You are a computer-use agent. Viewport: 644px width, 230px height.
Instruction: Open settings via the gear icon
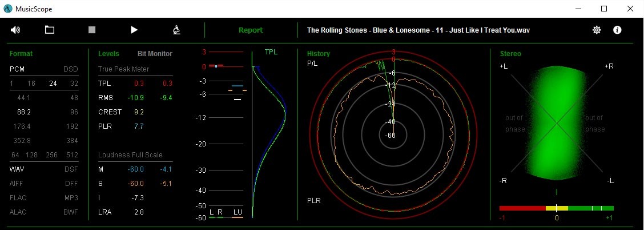(597, 30)
